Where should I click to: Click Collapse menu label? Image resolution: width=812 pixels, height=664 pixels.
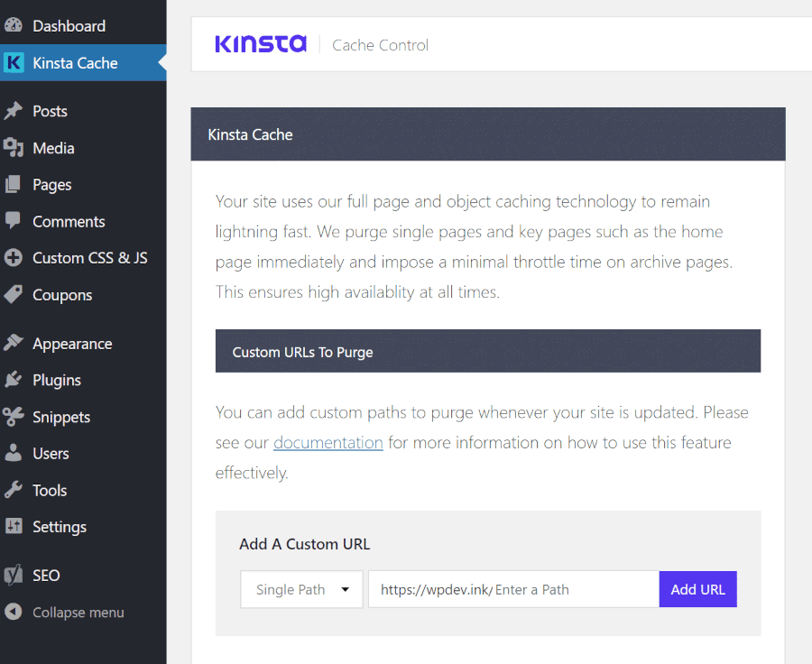78,613
